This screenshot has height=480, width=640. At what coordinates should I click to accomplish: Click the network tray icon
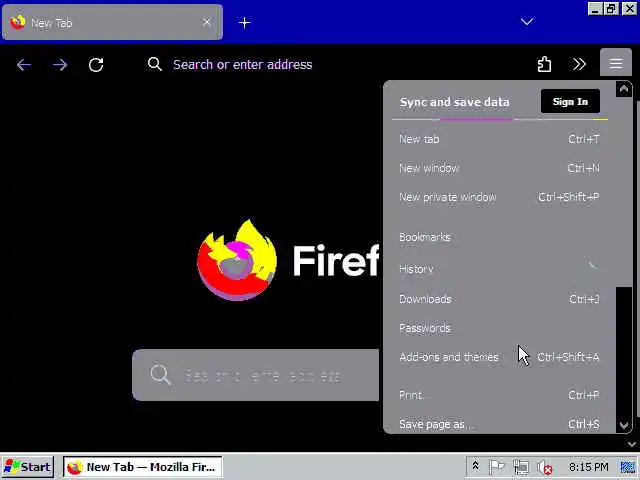[x=521, y=467]
